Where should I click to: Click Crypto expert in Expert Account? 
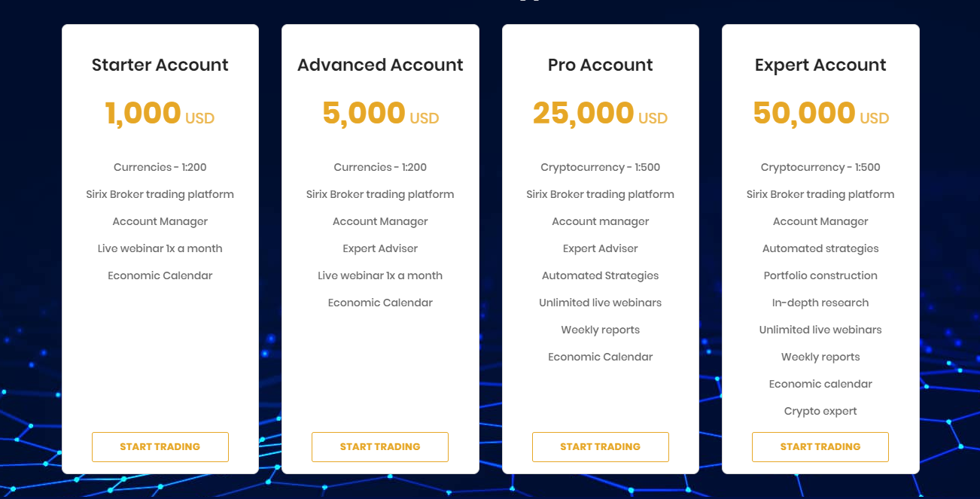(x=820, y=411)
